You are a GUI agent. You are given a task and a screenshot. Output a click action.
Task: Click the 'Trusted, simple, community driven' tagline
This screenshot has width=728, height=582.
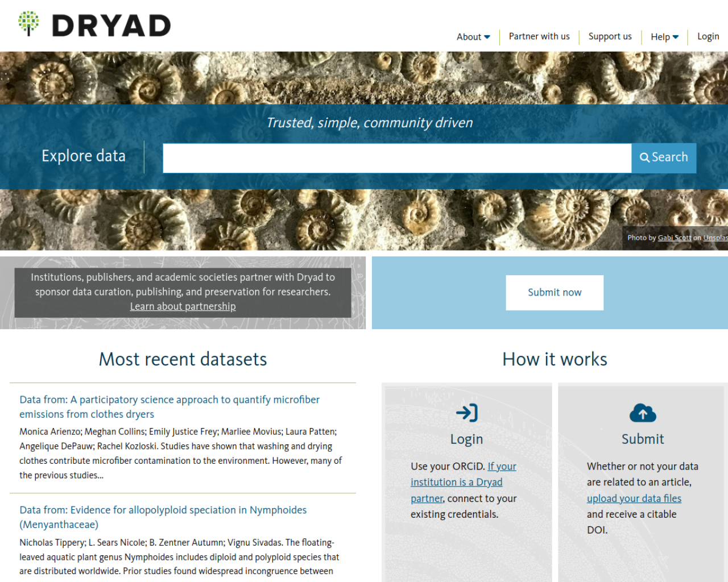coord(370,123)
